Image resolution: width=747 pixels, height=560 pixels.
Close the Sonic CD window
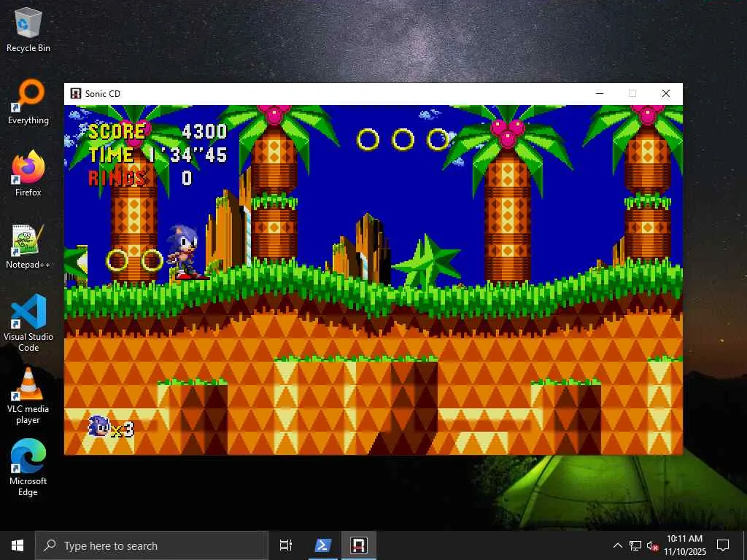666,94
